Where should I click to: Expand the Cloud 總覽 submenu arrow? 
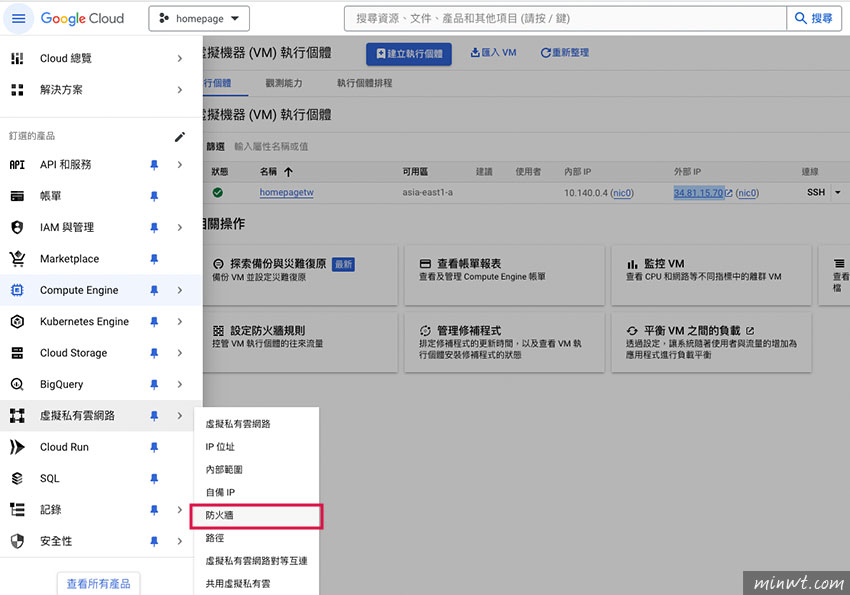point(179,58)
